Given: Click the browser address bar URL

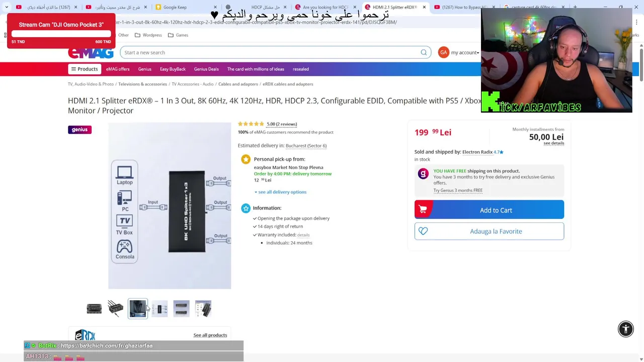Looking at the screenshot, I should pyautogui.click(x=256, y=22).
